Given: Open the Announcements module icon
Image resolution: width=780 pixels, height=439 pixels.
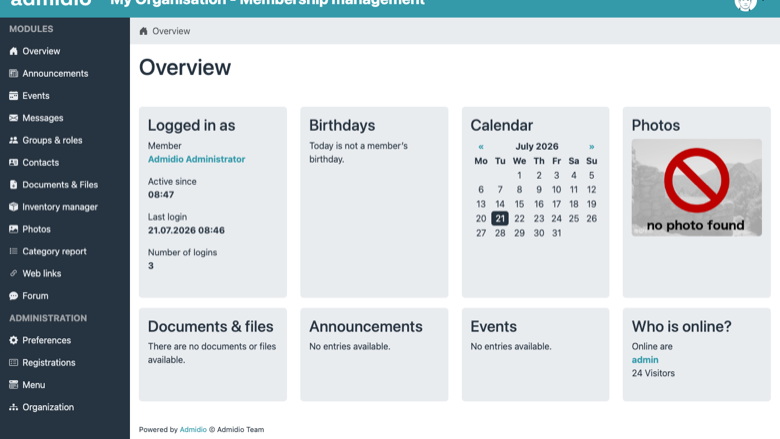Looking at the screenshot, I should (13, 74).
